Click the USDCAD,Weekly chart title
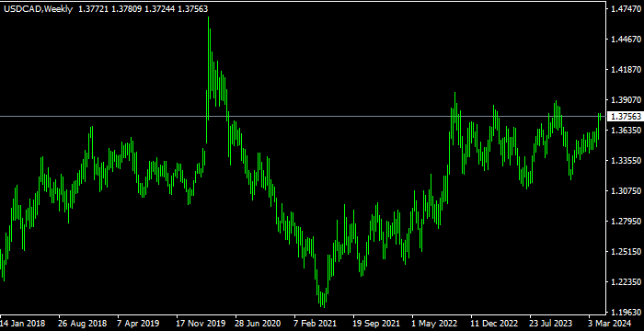 click(39, 9)
